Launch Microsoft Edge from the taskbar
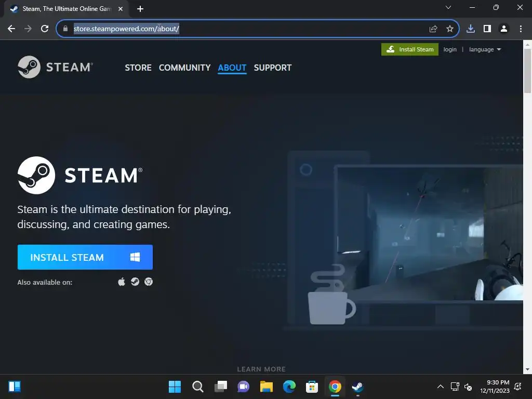The width and height of the screenshot is (532, 399). [x=289, y=387]
